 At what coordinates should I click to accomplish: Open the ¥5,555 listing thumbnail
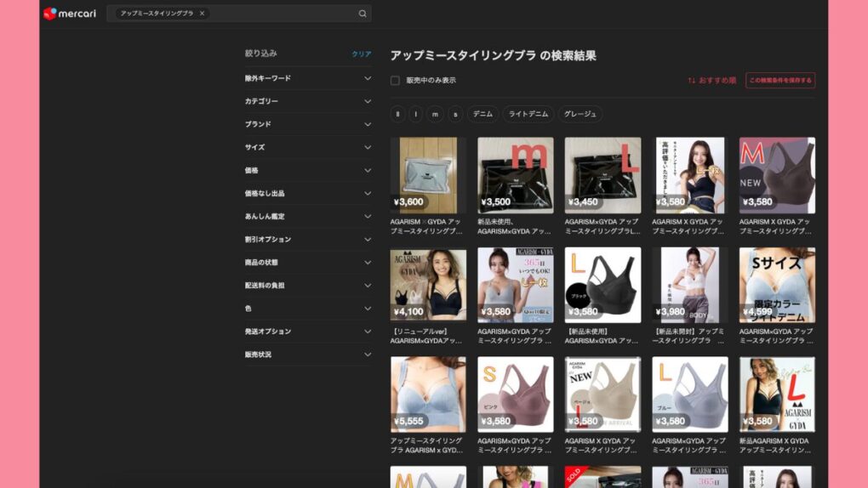click(x=428, y=394)
